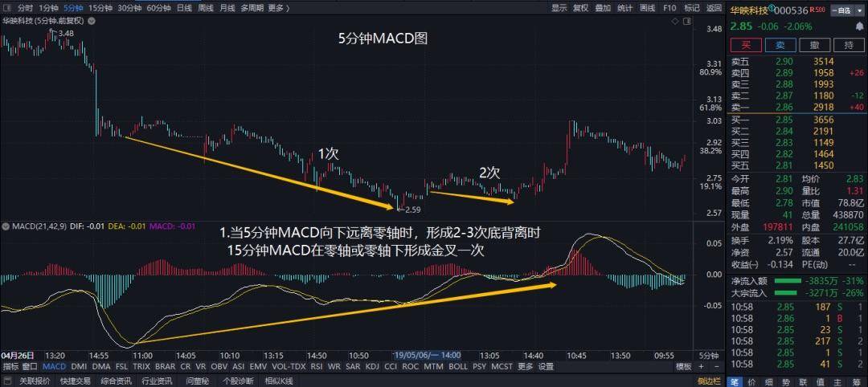Select the 15分钟 period
The image size is (868, 387).
click(100, 8)
